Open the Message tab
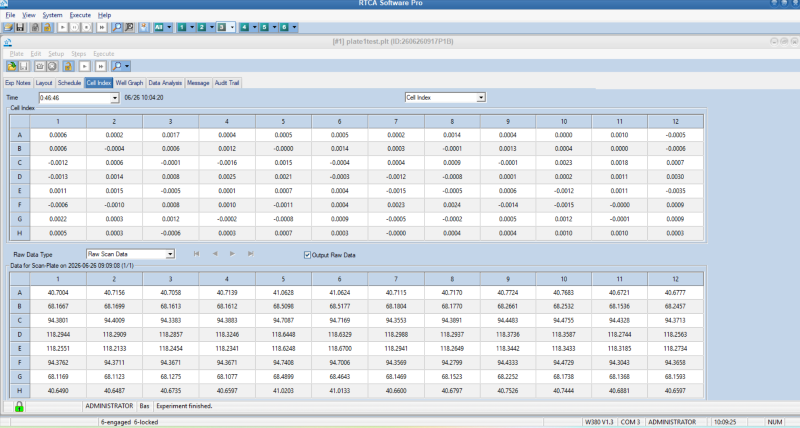The height and width of the screenshot is (428, 800). (x=198, y=83)
